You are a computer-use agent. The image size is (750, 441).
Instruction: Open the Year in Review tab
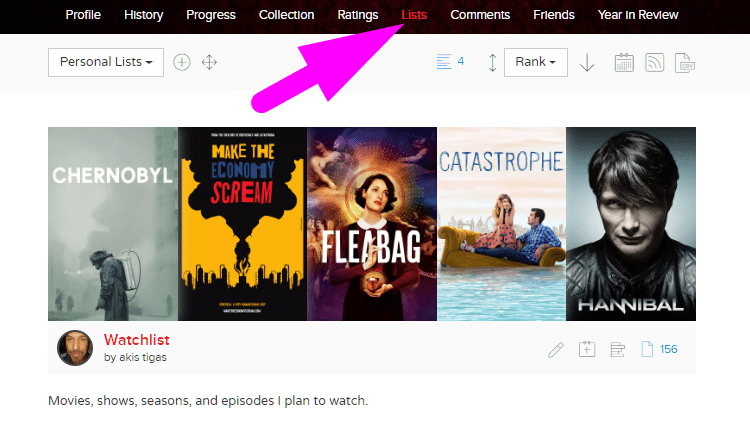click(x=638, y=15)
